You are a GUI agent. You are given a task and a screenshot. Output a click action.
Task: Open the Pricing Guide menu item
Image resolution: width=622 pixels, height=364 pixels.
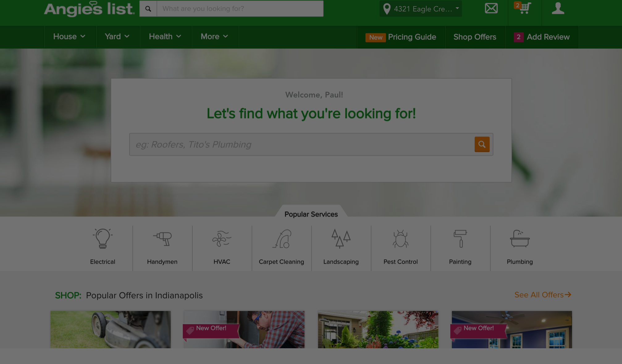click(412, 37)
